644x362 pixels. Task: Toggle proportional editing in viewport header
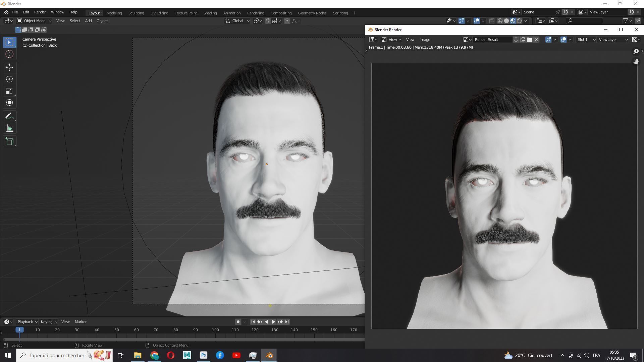point(287,21)
